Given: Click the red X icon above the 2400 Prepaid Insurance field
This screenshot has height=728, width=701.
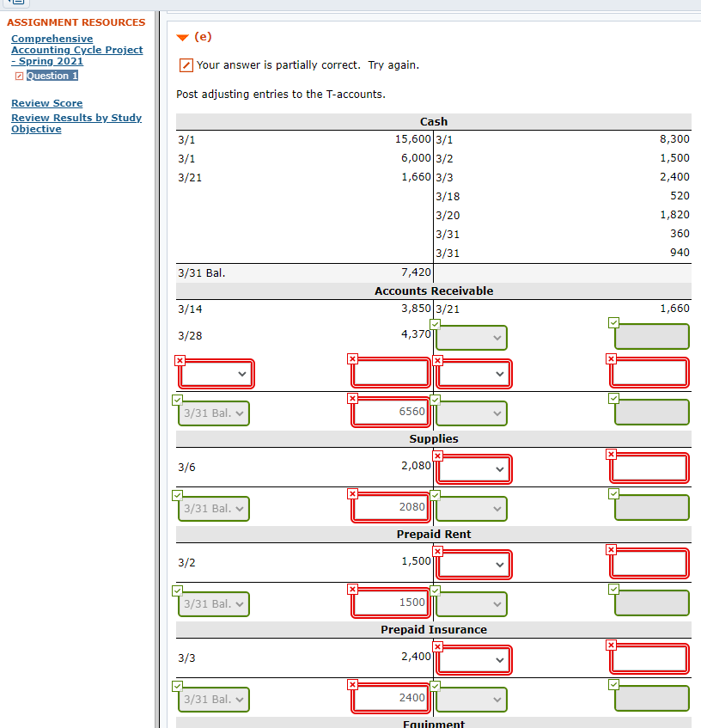Looking at the screenshot, I should [352, 686].
